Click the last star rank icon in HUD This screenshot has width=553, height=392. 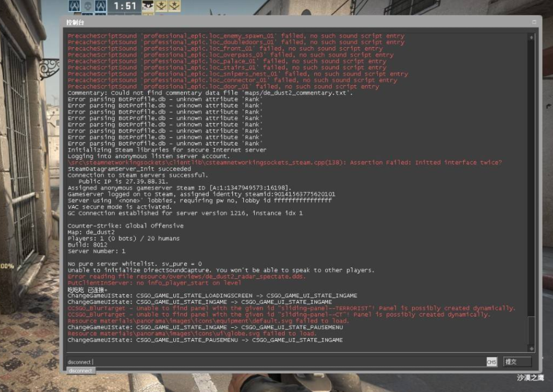coord(174,5)
